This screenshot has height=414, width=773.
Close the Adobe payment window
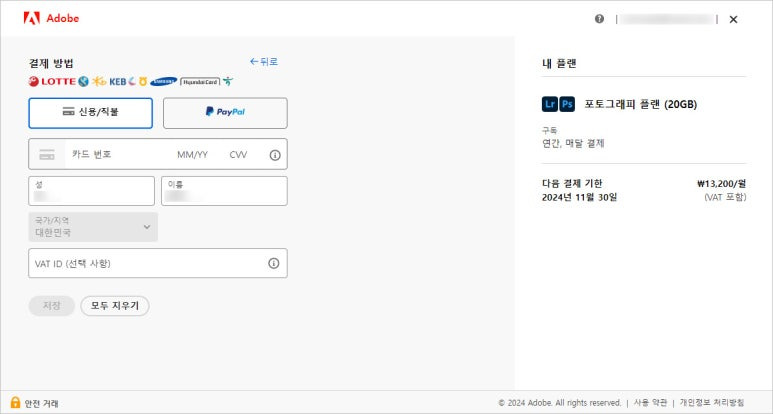[733, 19]
